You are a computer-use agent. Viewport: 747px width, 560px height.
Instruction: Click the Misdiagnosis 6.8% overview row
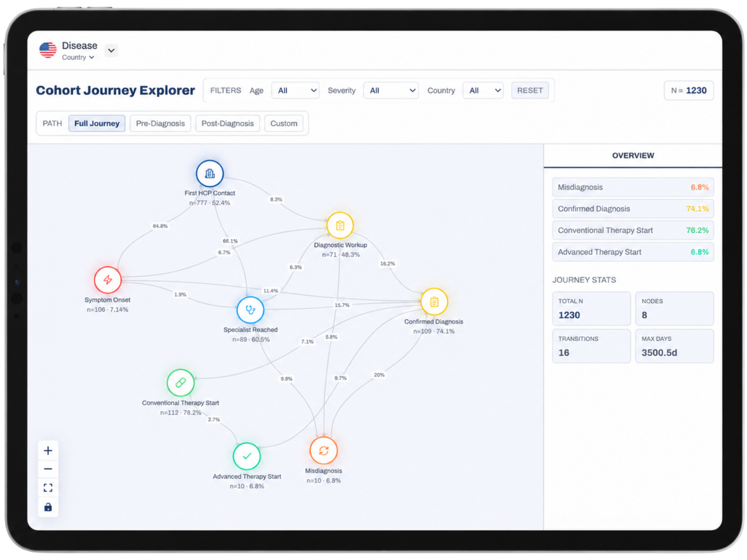click(633, 187)
